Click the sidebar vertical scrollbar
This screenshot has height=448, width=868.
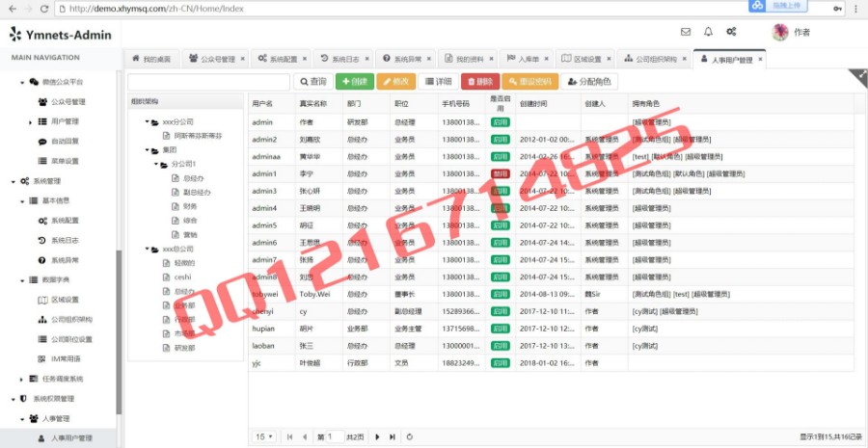(x=119, y=331)
